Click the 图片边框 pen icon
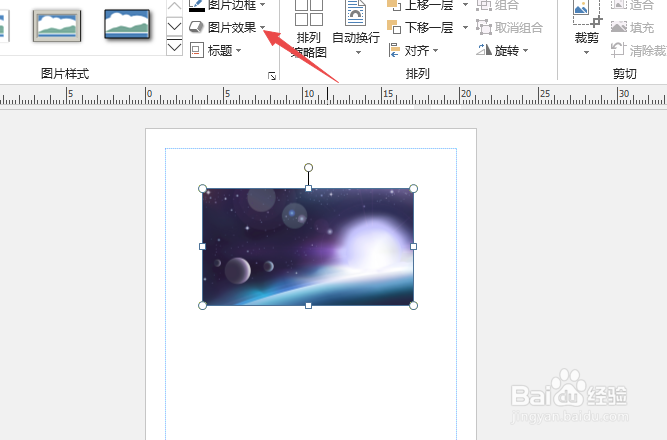 [x=197, y=5]
